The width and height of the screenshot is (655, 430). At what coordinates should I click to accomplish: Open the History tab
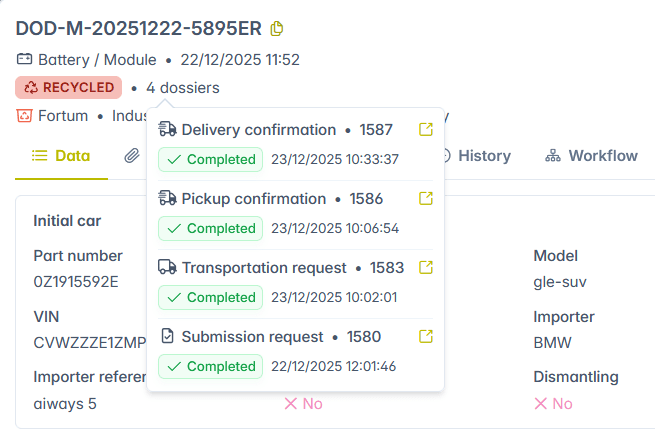coord(475,156)
